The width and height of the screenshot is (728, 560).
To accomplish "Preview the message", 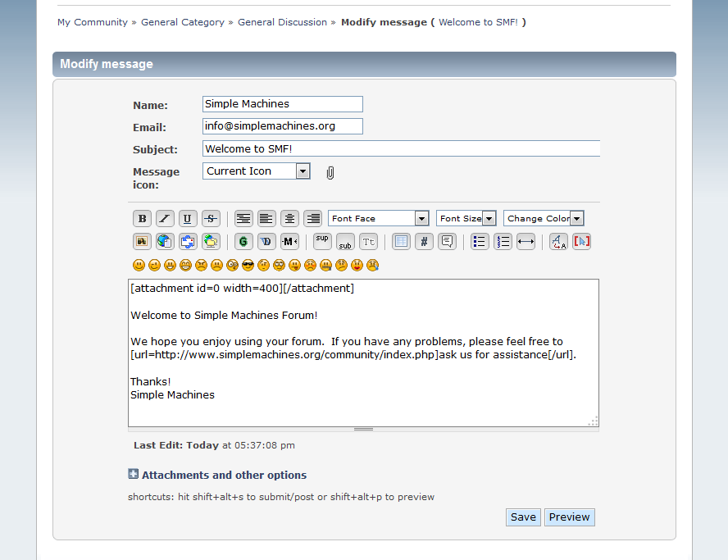I will 569,517.
